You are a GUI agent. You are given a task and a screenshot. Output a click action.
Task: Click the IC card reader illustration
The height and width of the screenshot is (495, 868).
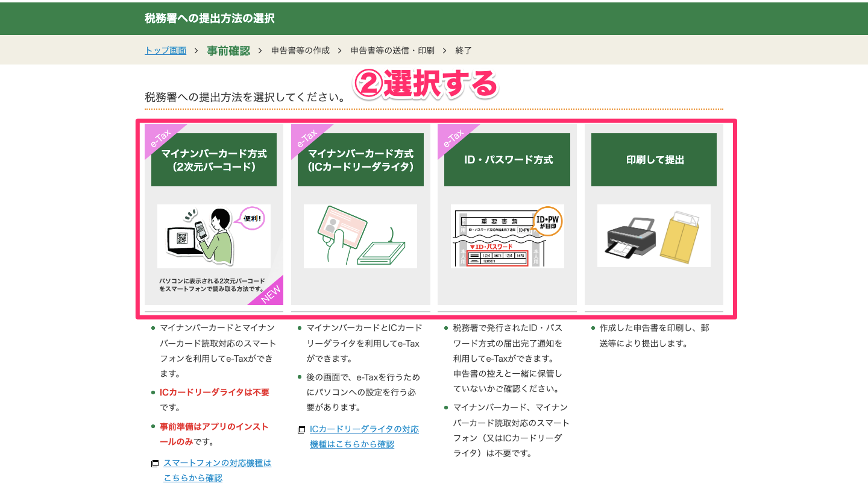(x=360, y=236)
